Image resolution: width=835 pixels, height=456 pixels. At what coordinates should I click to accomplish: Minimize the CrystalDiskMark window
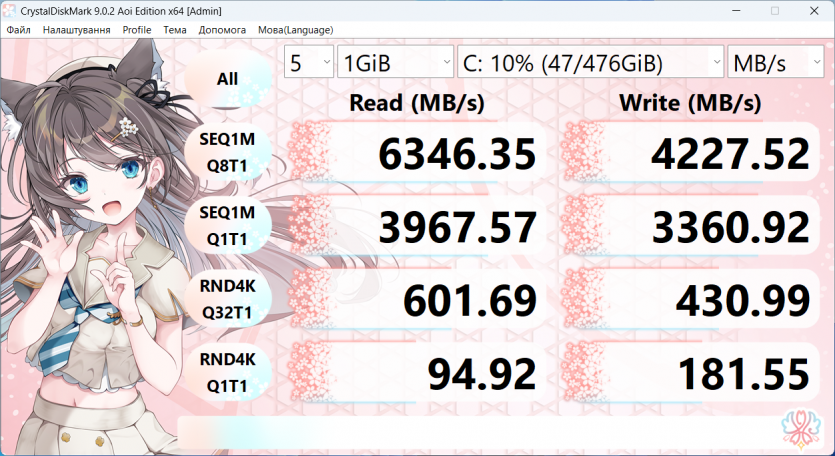point(729,10)
